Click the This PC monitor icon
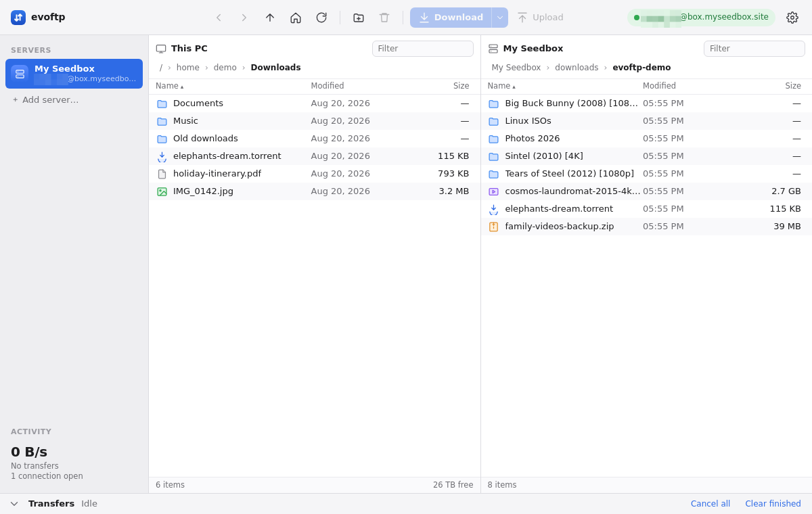Image resolution: width=812 pixels, height=514 pixels. (161, 49)
